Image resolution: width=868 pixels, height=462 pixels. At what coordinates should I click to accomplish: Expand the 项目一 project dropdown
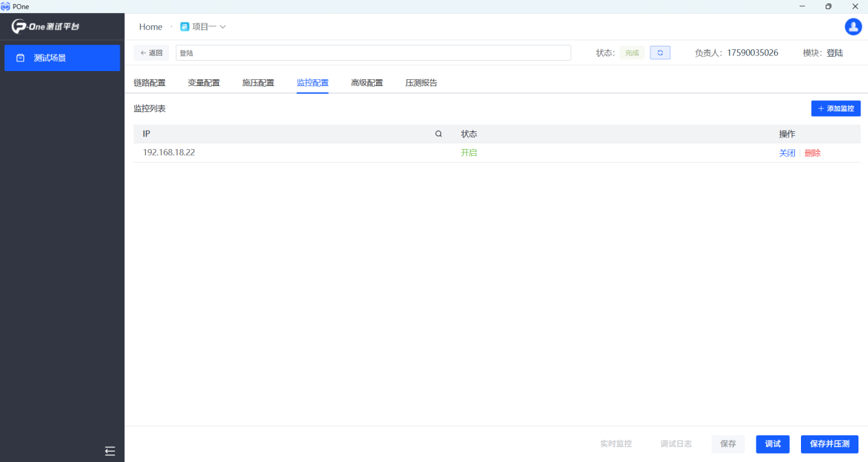[x=222, y=27]
